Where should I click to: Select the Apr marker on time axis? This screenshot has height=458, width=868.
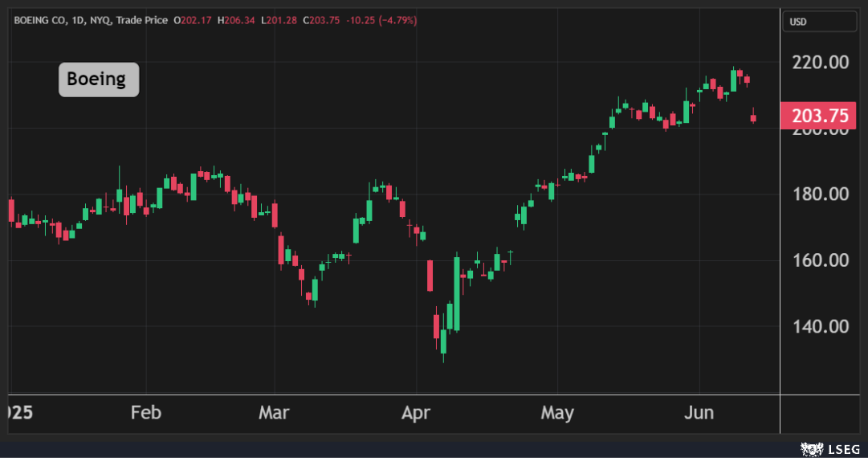click(x=416, y=413)
